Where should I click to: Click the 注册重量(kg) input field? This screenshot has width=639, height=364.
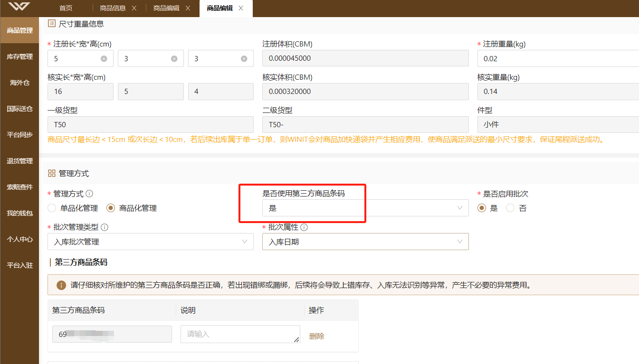pos(558,59)
